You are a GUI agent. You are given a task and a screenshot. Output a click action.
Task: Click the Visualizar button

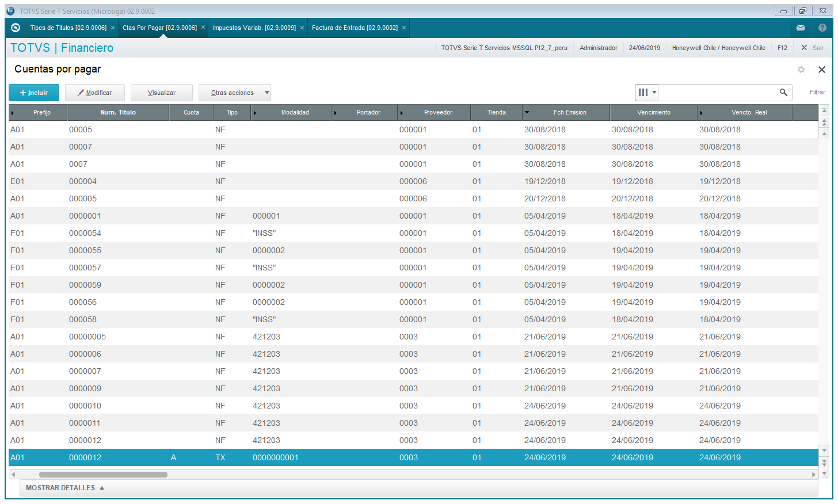tap(162, 93)
